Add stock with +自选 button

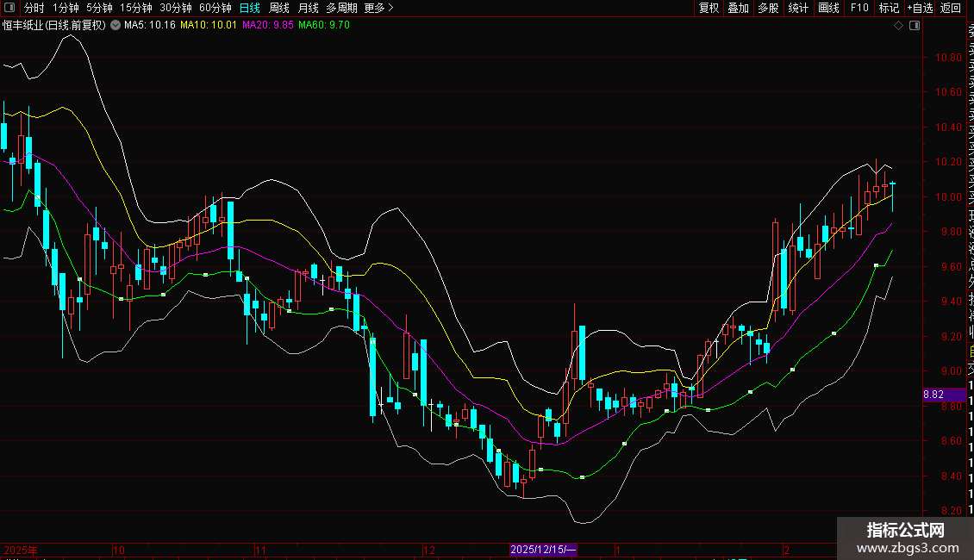[x=920, y=8]
